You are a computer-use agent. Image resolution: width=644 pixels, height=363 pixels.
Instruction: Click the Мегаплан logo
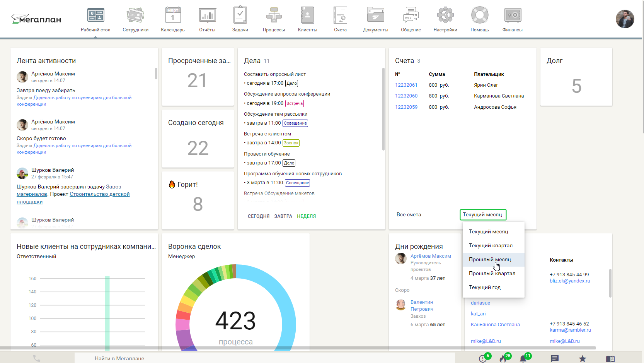[36, 19]
